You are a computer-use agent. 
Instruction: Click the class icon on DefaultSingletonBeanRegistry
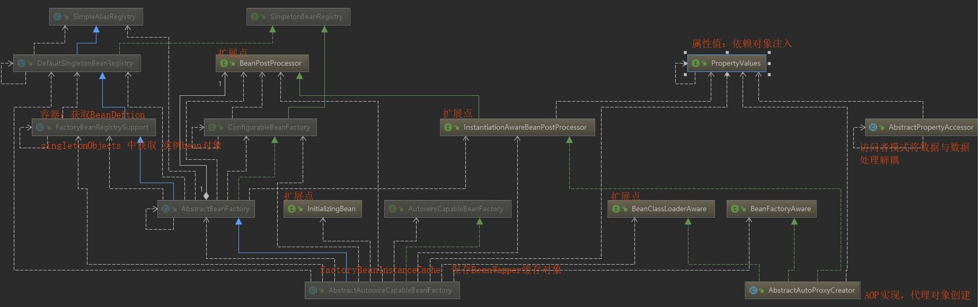pyautogui.click(x=21, y=63)
